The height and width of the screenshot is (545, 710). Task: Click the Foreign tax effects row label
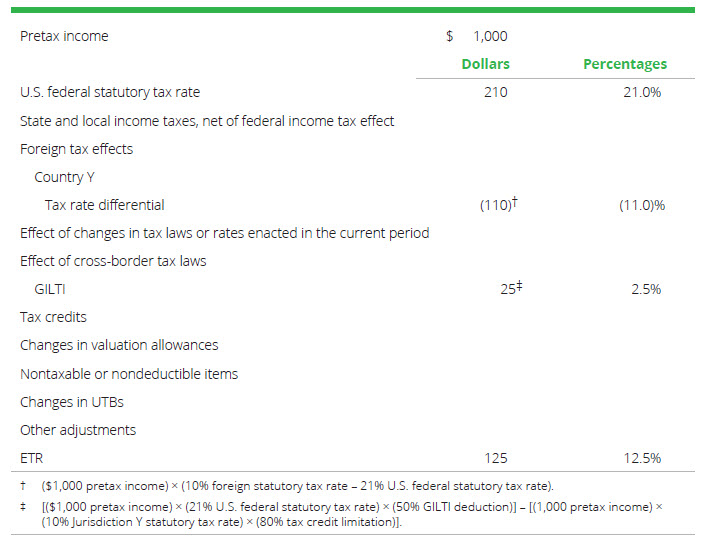coord(76,149)
